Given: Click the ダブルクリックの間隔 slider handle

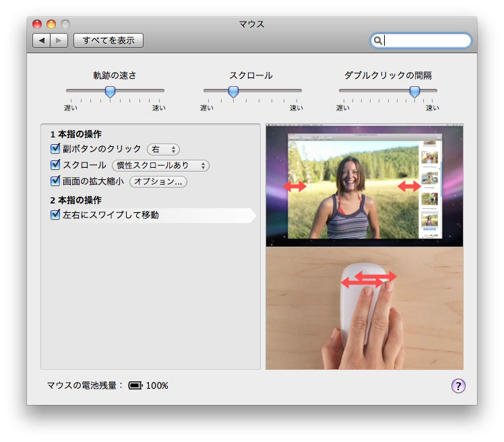Looking at the screenshot, I should coord(414,92).
